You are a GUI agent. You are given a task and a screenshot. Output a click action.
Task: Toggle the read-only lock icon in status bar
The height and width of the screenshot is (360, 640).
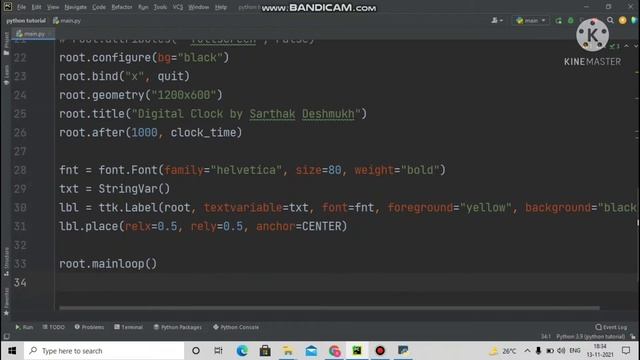(x=633, y=336)
